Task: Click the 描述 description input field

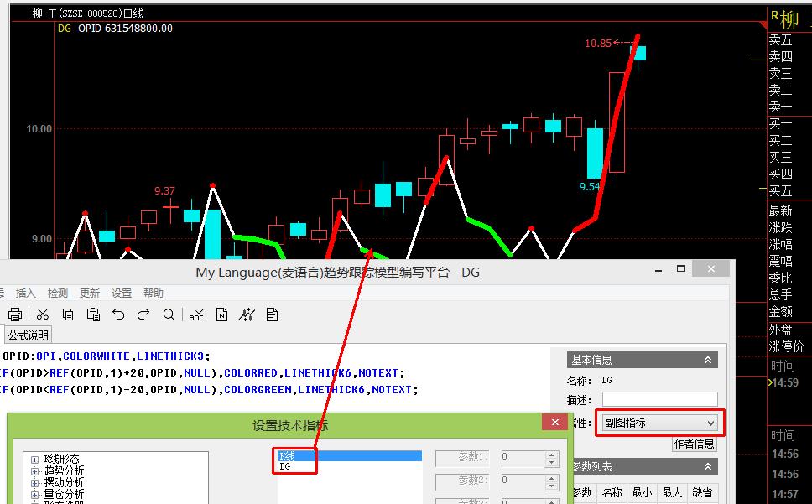Action: (659, 400)
